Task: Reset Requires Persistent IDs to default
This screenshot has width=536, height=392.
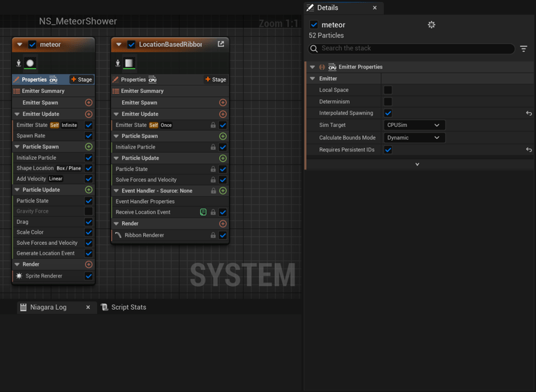Action: click(x=529, y=150)
